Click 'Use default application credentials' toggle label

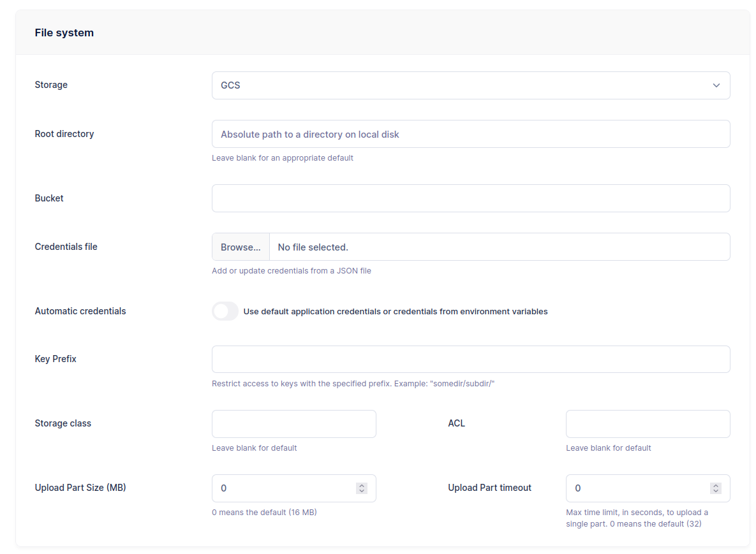[395, 312]
